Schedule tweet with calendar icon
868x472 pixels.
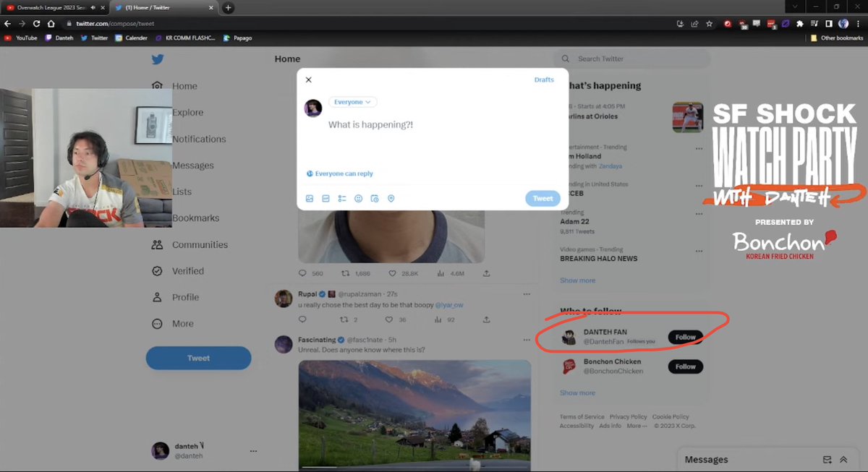point(375,199)
